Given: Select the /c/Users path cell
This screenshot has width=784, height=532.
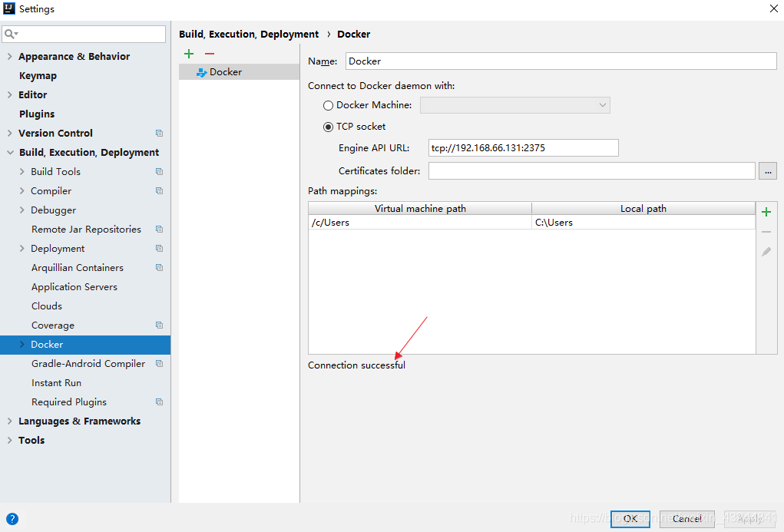Looking at the screenshot, I should pyautogui.click(x=420, y=223).
